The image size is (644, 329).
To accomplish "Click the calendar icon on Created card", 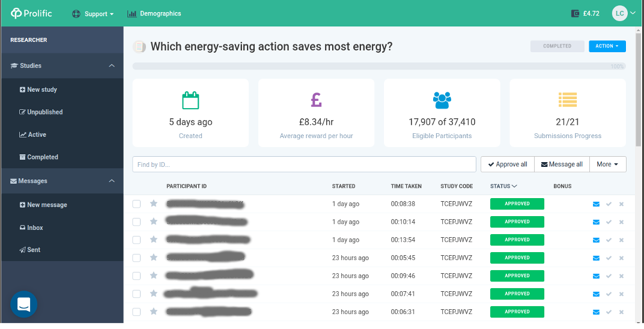I will (190, 100).
